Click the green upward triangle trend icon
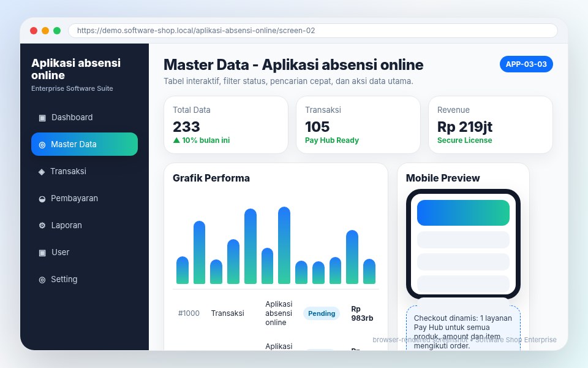This screenshot has width=588, height=368. click(176, 140)
